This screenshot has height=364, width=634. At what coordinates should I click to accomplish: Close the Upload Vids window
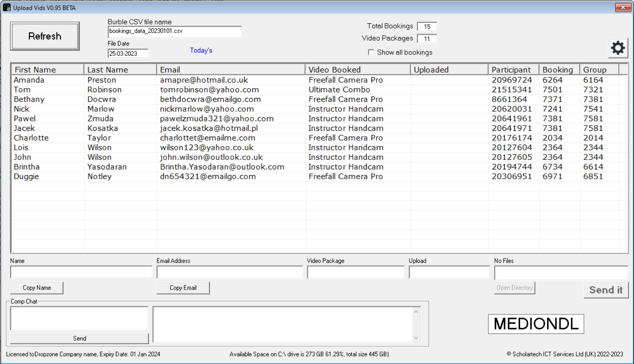click(623, 7)
